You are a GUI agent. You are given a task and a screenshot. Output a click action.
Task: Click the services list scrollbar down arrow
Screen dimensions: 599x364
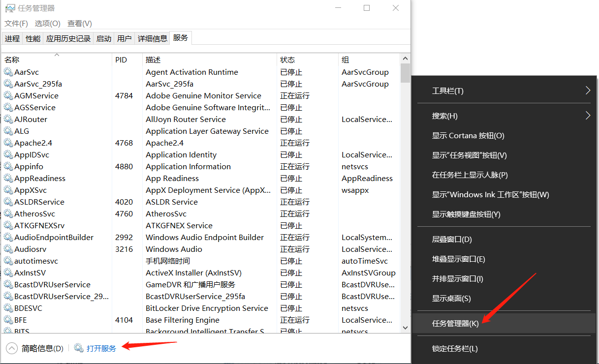pyautogui.click(x=405, y=327)
